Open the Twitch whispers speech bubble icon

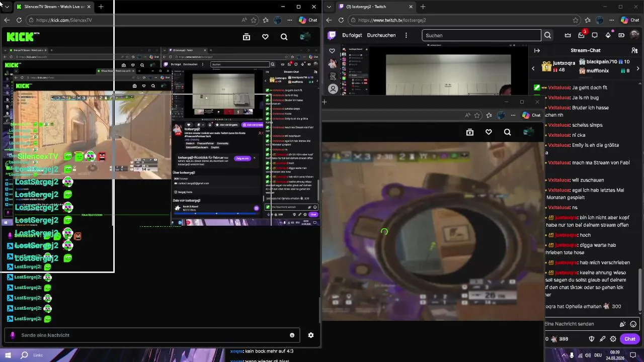point(595,35)
